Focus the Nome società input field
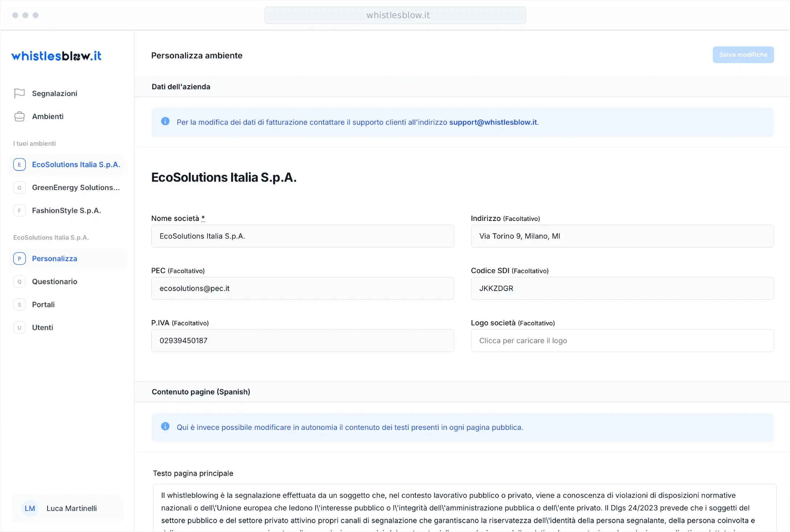 (302, 236)
